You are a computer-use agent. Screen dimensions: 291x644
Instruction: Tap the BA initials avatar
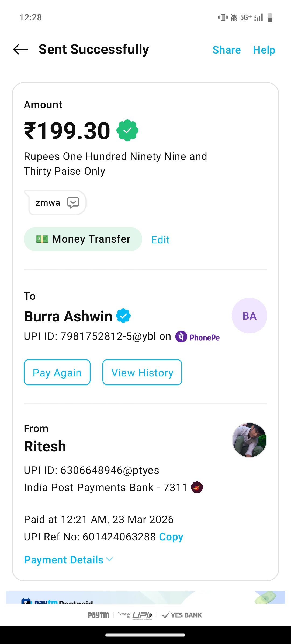(249, 316)
